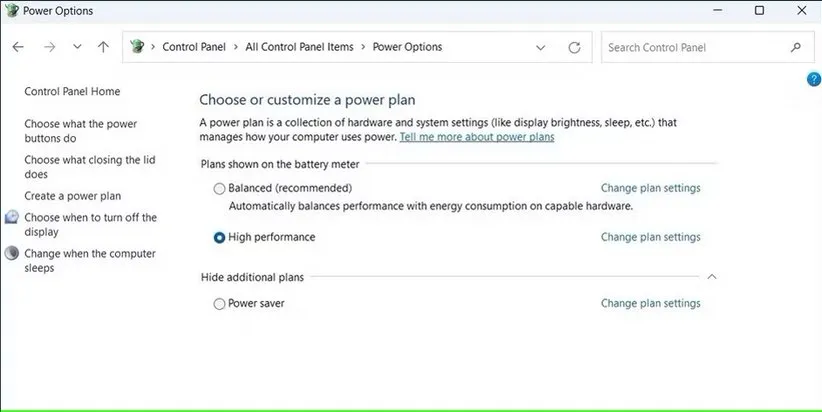Open the blue Help question mark icon
822x412 pixels.
point(813,80)
